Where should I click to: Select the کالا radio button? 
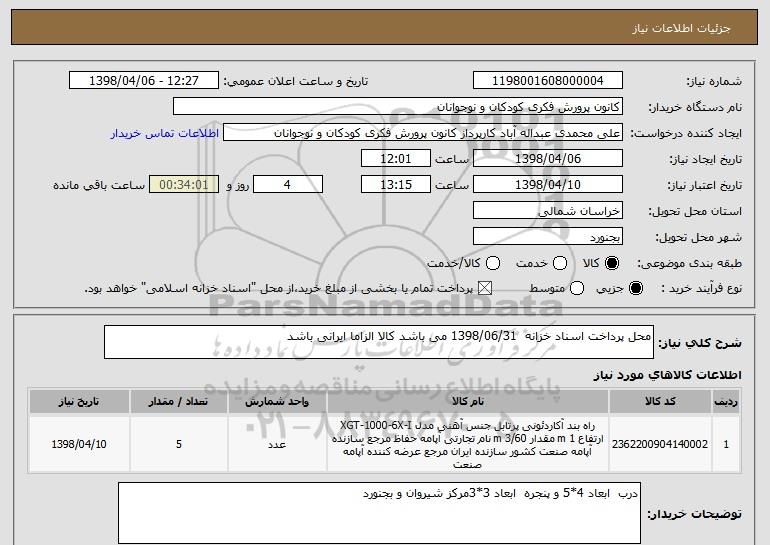click(612, 263)
